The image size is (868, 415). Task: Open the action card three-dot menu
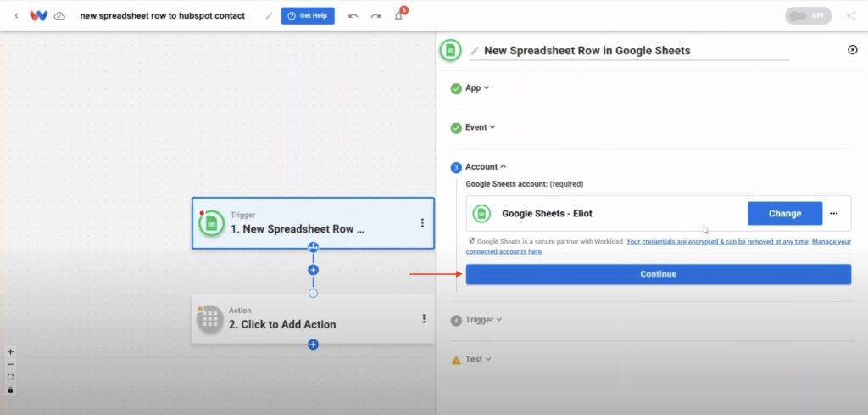click(424, 318)
